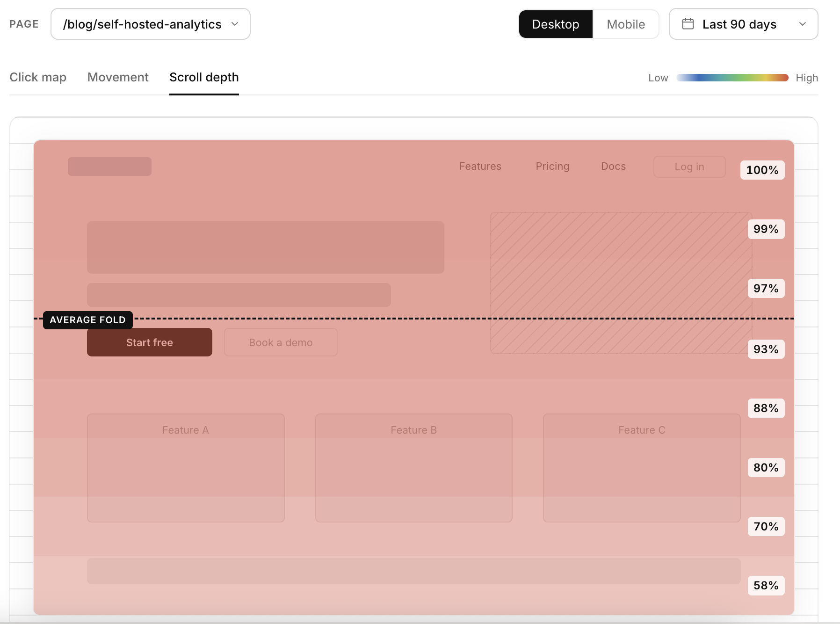This screenshot has height=624, width=840.
Task: Open the Click map tab
Action: click(38, 77)
